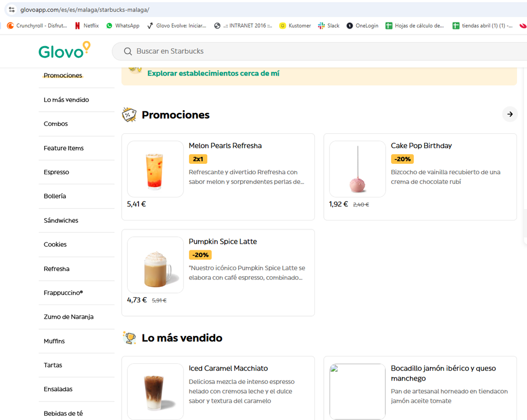This screenshot has height=420, width=527.
Task: Click the Melon Pearls Refresha title
Action: [225, 145]
